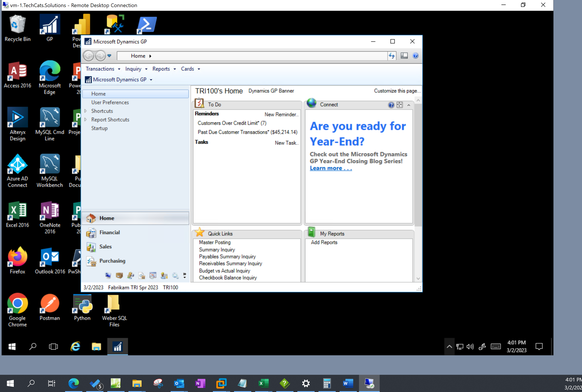This screenshot has height=392, width=582.
Task: Click the Connect globe icon
Action: pos(312,103)
